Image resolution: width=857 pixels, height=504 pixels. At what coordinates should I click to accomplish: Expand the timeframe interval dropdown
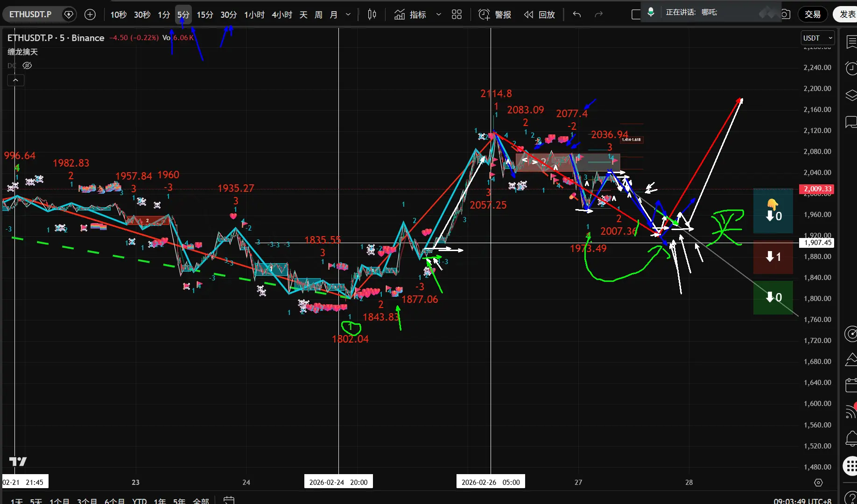tap(348, 15)
